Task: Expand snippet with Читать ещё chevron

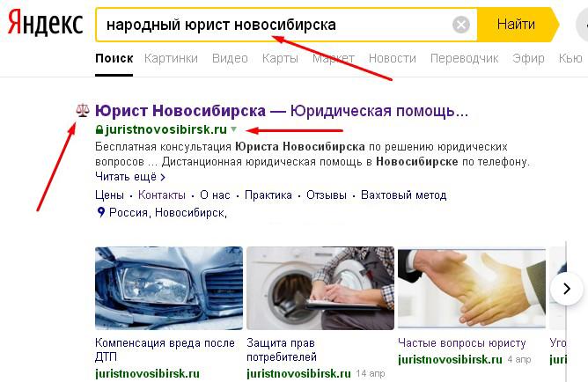Action: click(x=163, y=177)
